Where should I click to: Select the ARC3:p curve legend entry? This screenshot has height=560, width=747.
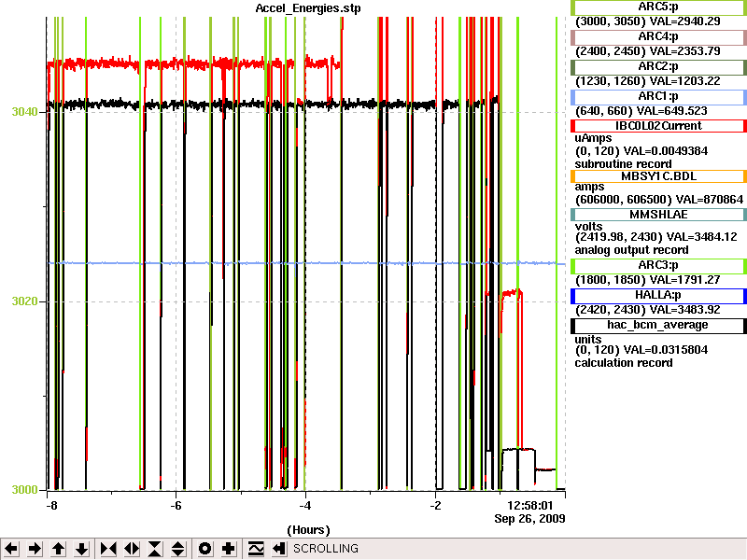pyautogui.click(x=658, y=266)
